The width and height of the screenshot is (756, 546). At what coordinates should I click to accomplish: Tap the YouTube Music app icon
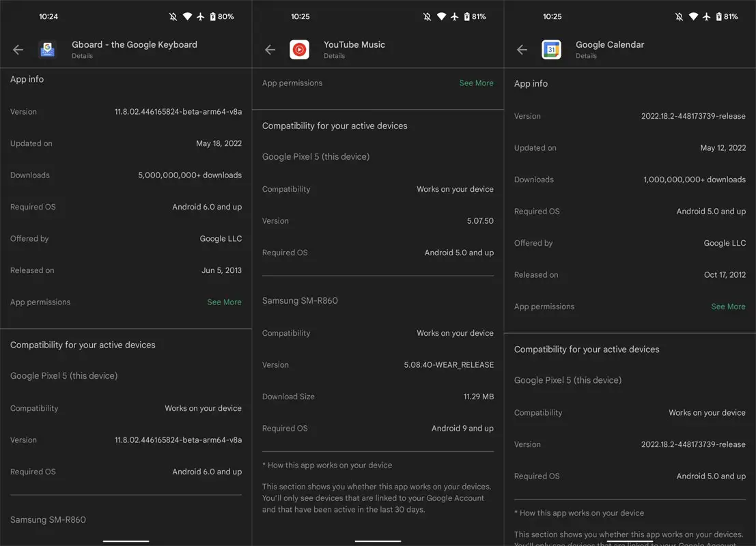[x=299, y=50]
